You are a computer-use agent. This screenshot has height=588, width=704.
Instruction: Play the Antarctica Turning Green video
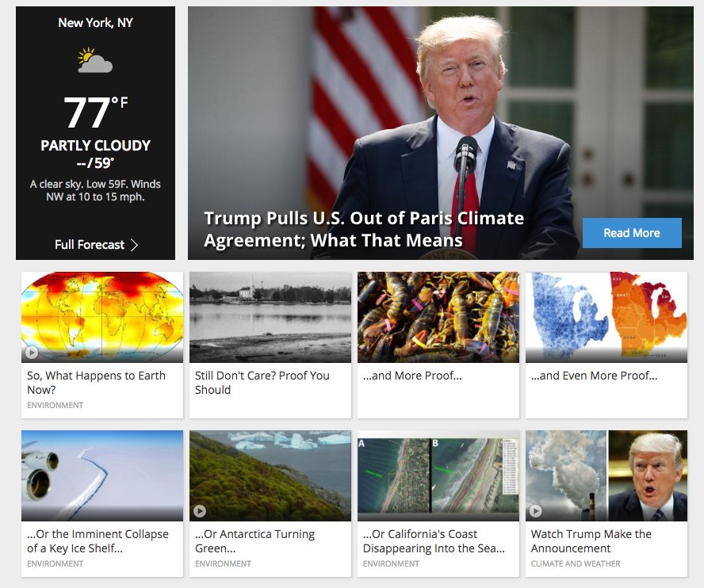tap(200, 511)
